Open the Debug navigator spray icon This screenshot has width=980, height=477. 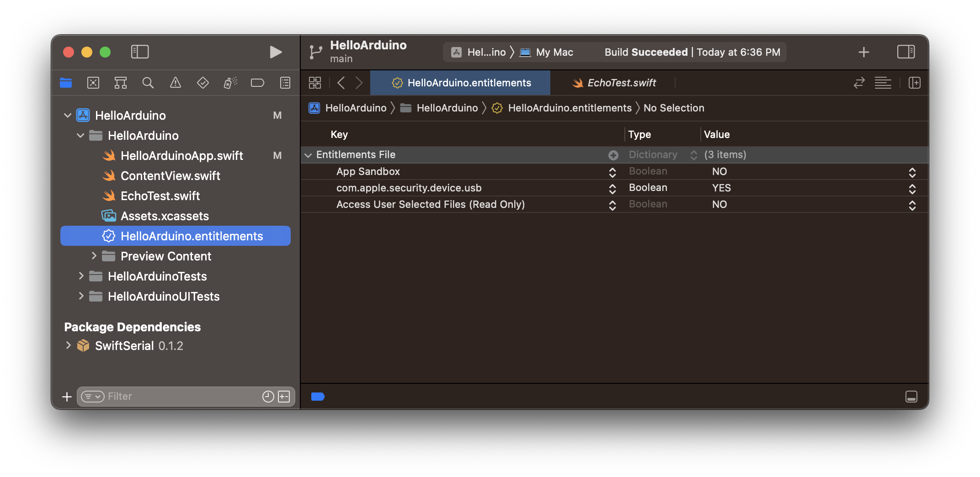tap(230, 83)
